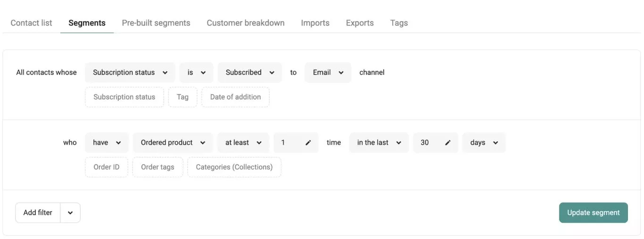Open the Subscription status dropdown
Screen dimensions: 644x239
pos(130,73)
